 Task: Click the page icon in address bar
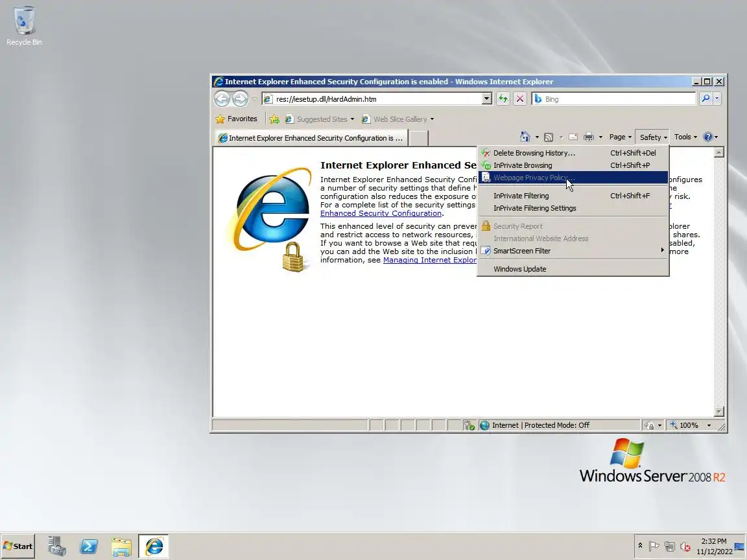click(268, 99)
